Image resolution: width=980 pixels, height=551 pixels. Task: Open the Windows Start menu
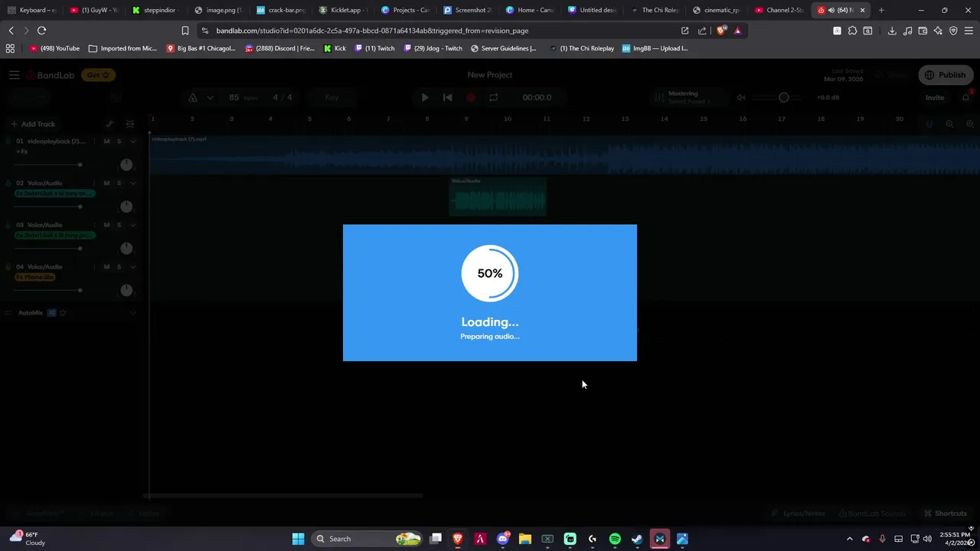pos(298,539)
